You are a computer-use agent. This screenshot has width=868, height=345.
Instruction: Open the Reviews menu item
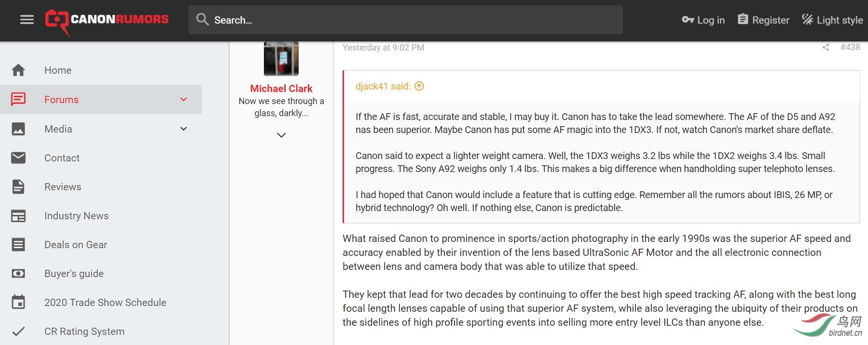pyautogui.click(x=63, y=187)
